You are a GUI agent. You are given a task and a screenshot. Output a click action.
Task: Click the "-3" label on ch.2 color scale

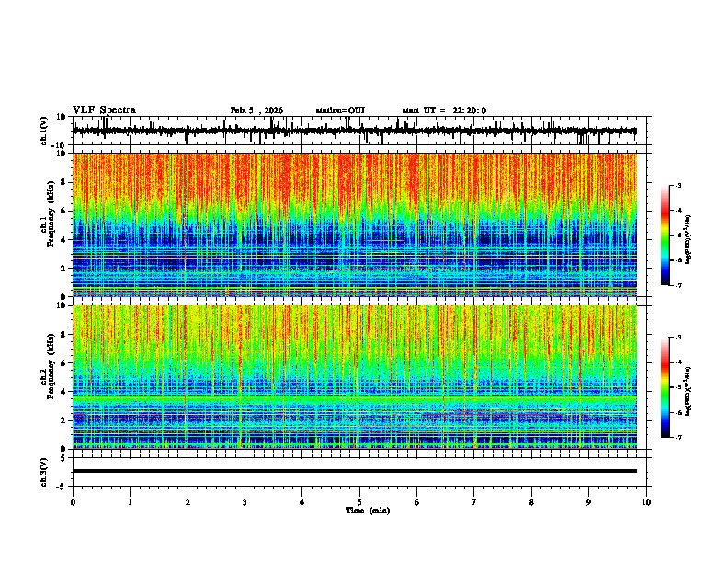coord(677,338)
